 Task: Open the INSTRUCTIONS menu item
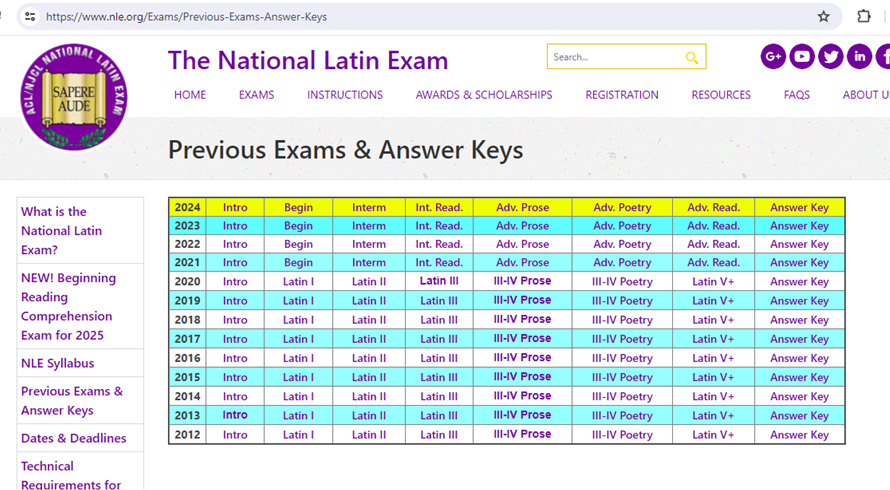tap(345, 95)
